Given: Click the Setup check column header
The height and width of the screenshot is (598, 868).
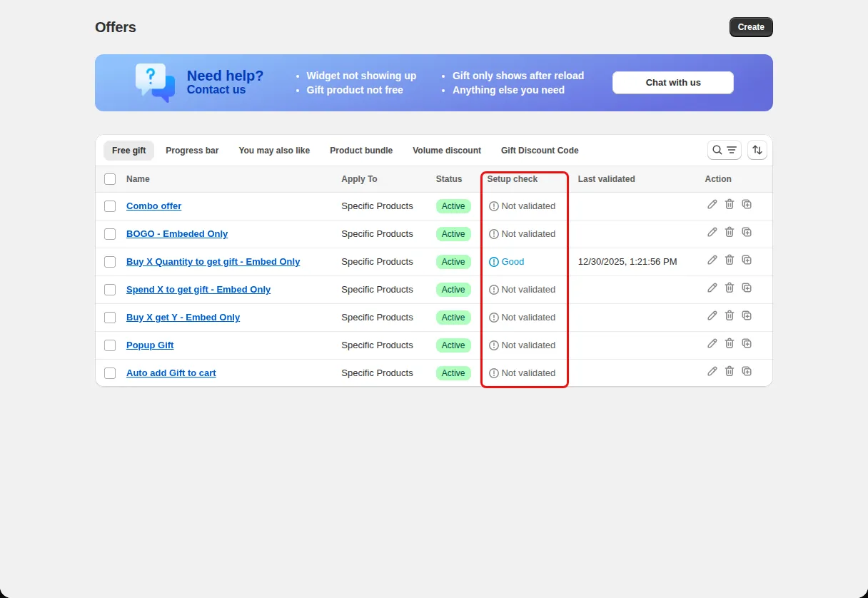Looking at the screenshot, I should click(513, 179).
